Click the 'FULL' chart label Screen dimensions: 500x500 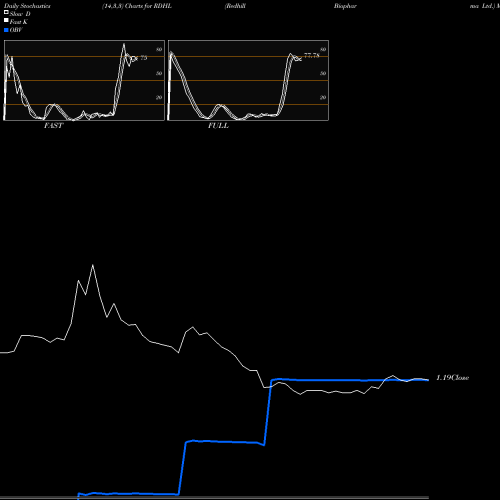point(218,126)
